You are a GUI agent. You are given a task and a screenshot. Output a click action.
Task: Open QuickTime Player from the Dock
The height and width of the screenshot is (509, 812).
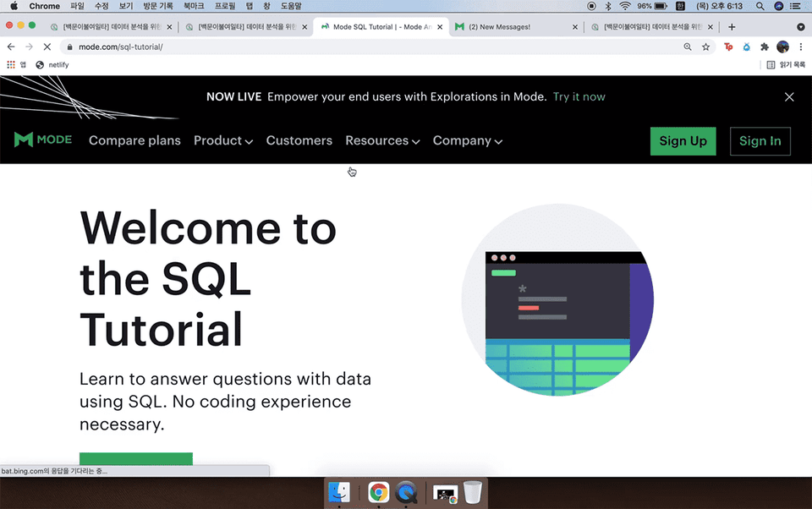(x=406, y=492)
